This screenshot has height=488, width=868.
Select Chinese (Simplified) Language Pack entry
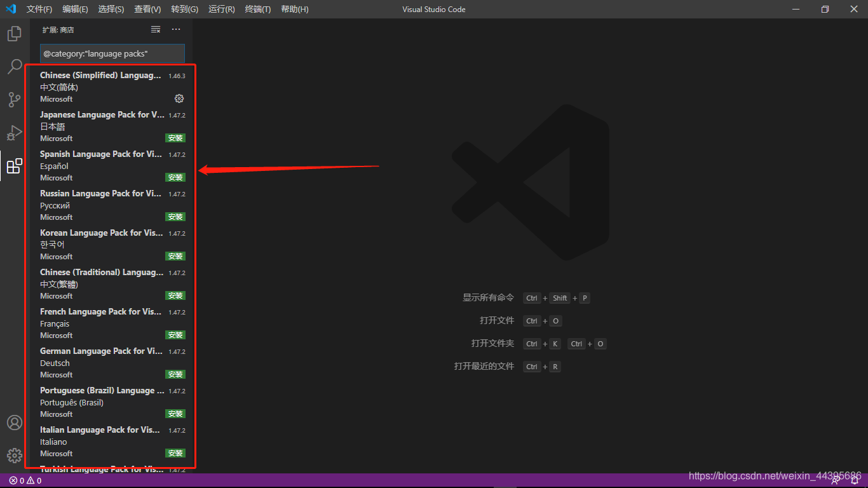point(112,86)
